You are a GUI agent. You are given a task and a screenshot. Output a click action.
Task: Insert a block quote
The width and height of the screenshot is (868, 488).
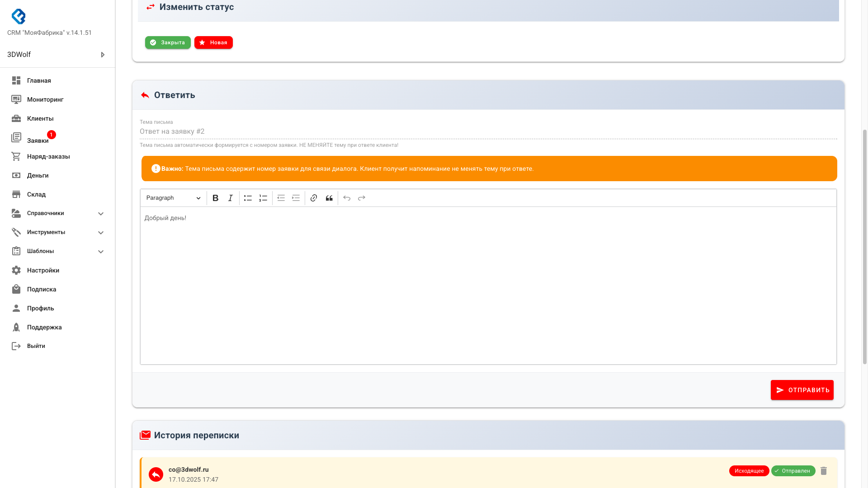[329, 198]
